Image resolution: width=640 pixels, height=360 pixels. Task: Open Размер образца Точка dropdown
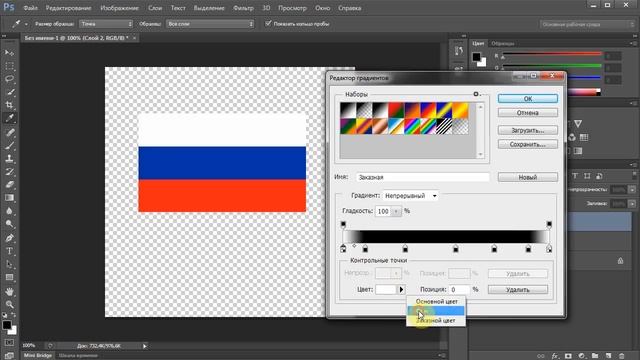(106, 24)
